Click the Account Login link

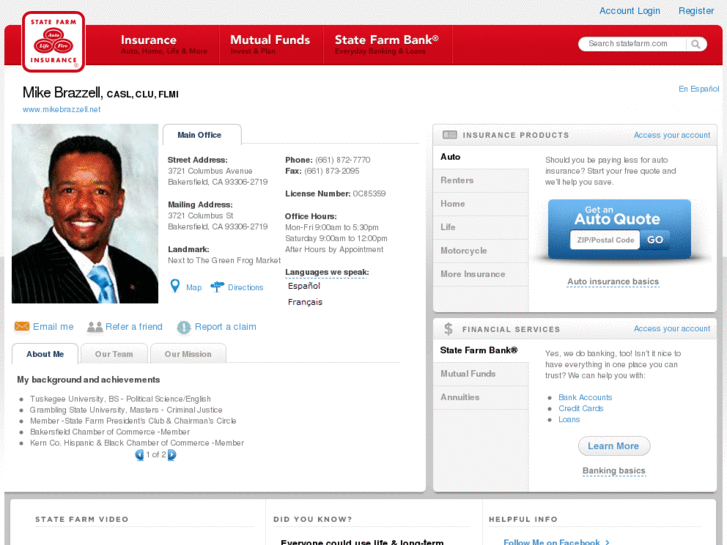pyautogui.click(x=629, y=11)
